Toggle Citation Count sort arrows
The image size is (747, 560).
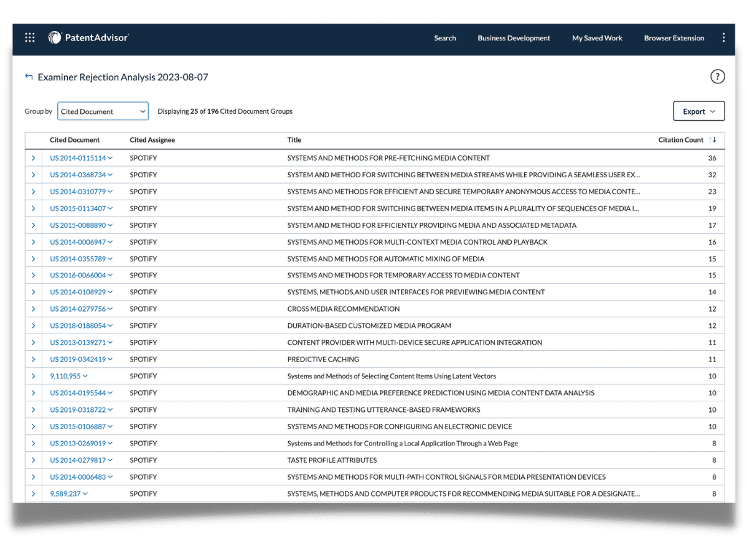(713, 140)
